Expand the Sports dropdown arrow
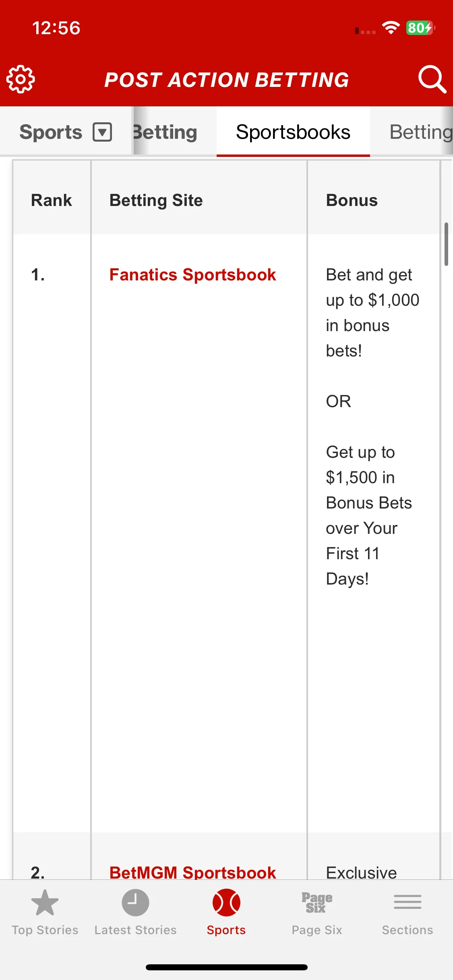453x980 pixels. (x=102, y=132)
